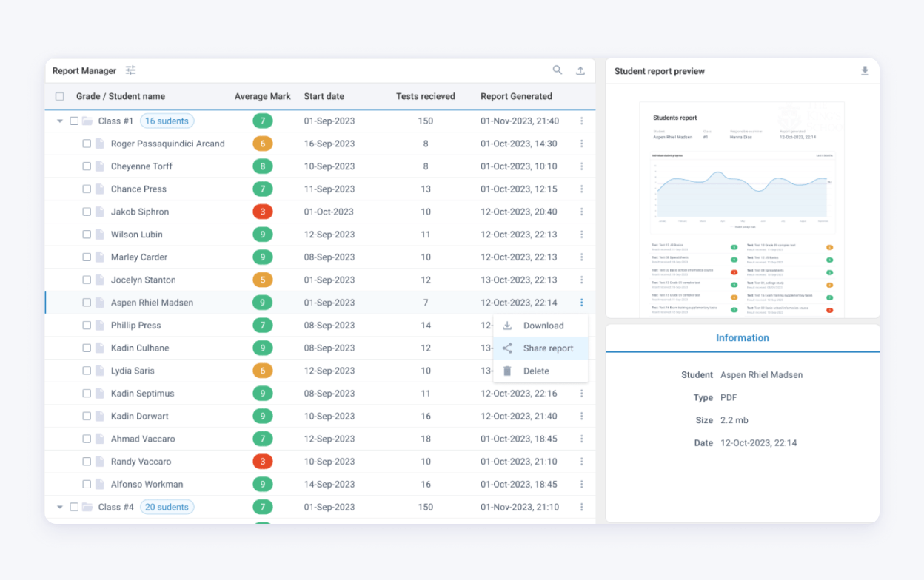Click the trash icon beside Delete
This screenshot has width=924, height=580.
click(x=508, y=371)
